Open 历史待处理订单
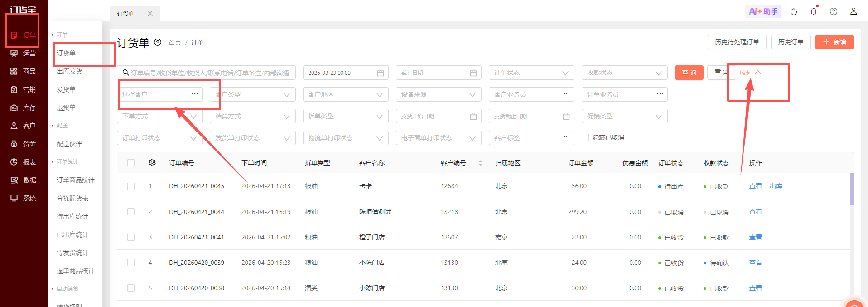This screenshot has height=307, width=868. (x=737, y=42)
